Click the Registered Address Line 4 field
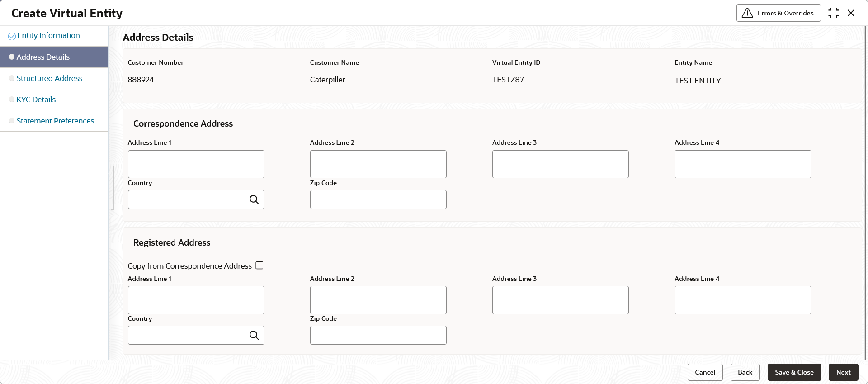Image resolution: width=868 pixels, height=384 pixels. 743,300
